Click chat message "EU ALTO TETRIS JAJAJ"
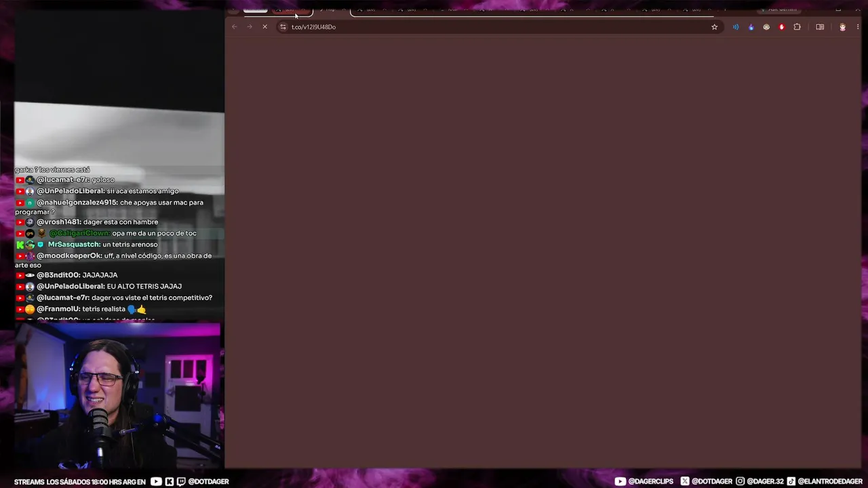 (x=144, y=287)
